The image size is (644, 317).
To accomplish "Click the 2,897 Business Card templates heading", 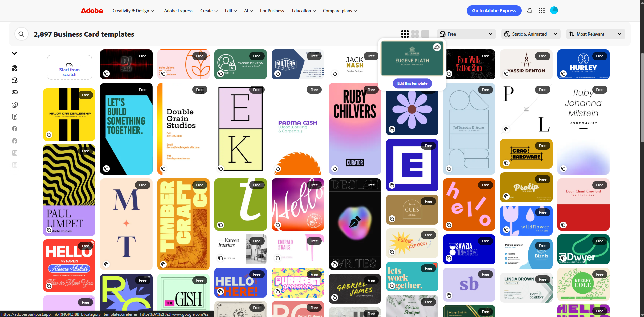I will pos(84,34).
